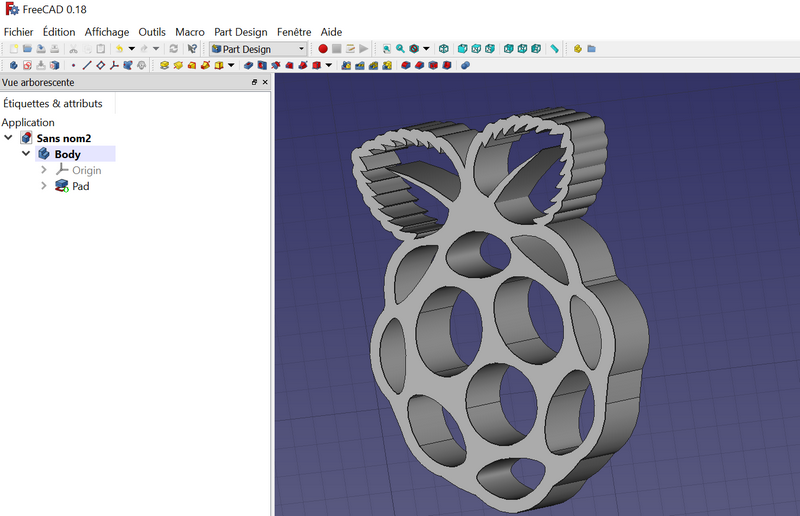The height and width of the screenshot is (516, 800).
Task: Select the Pocket tool
Action: [248, 65]
